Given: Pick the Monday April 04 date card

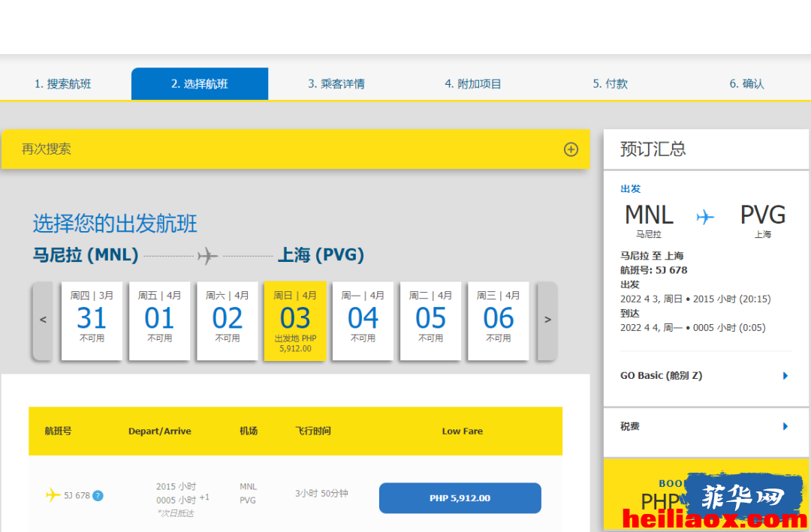Looking at the screenshot, I should point(363,320).
